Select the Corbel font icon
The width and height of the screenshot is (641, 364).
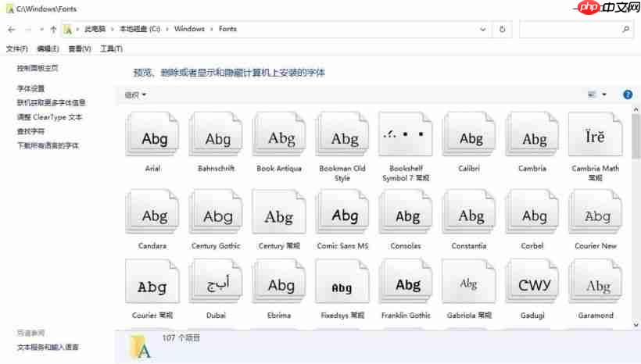click(532, 212)
